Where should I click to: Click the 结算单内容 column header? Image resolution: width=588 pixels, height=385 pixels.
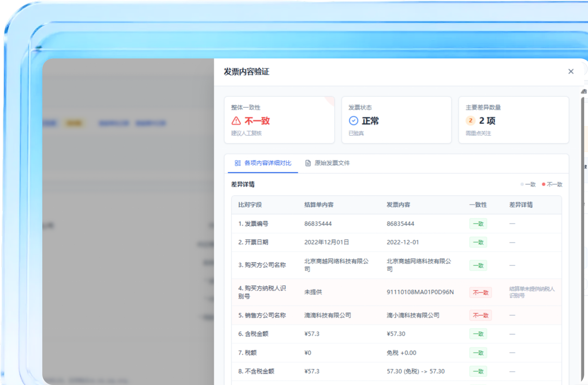coord(319,205)
